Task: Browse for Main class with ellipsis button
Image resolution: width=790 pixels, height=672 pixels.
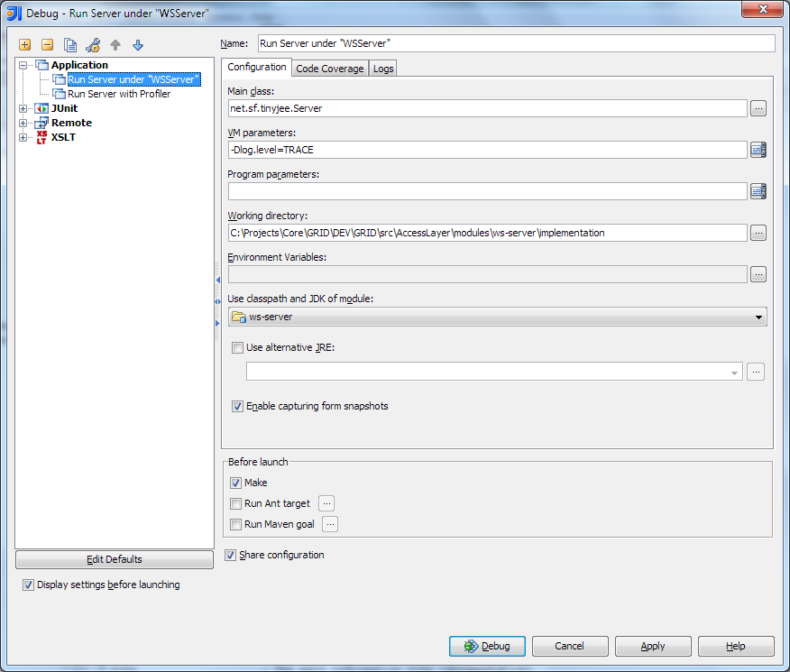Action: 758,108
